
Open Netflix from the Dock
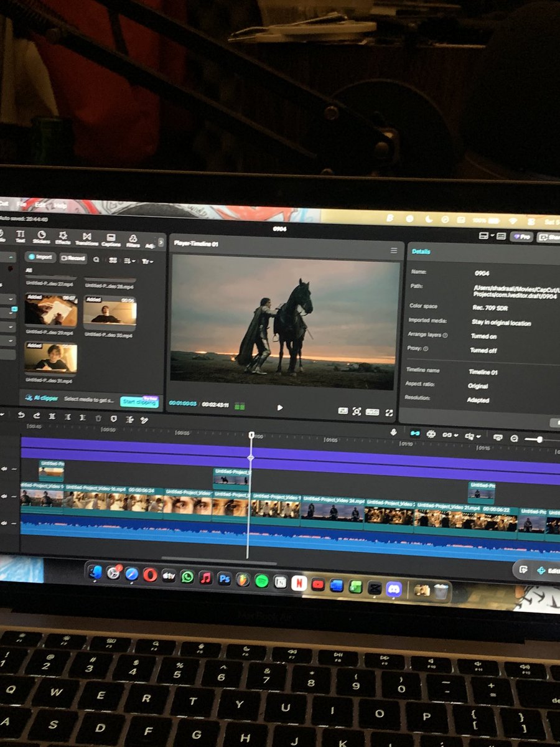[x=298, y=583]
